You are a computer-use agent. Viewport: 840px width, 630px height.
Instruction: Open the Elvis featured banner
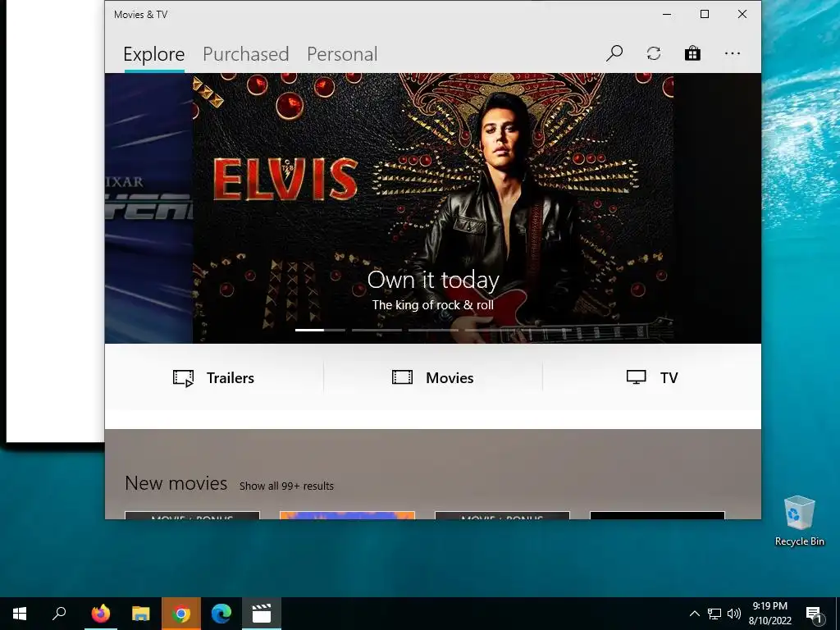pos(433,208)
